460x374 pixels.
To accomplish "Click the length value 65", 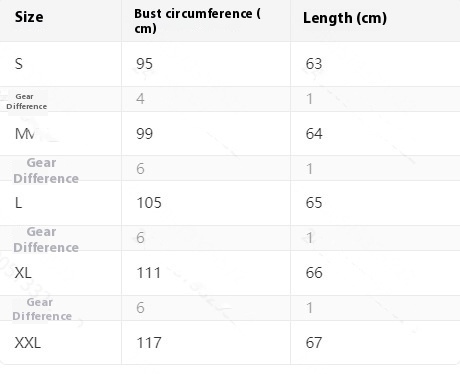I will (314, 203).
